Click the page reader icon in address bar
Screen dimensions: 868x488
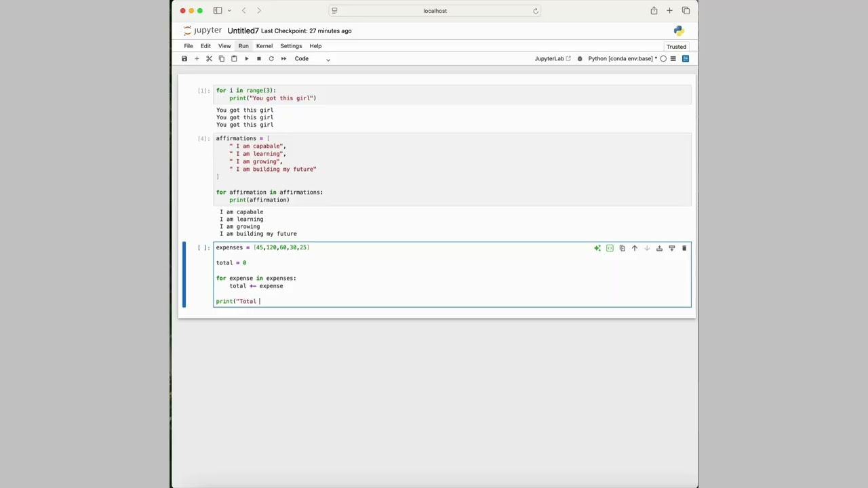tap(334, 11)
